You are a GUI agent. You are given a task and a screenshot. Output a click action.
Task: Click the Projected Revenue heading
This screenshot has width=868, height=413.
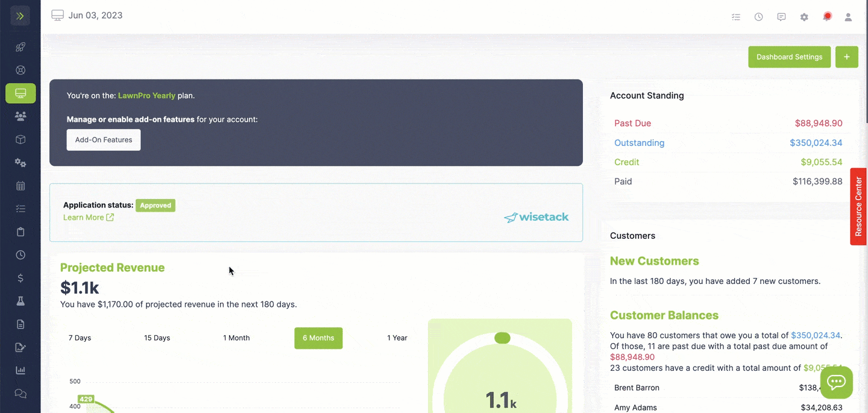[112, 268]
